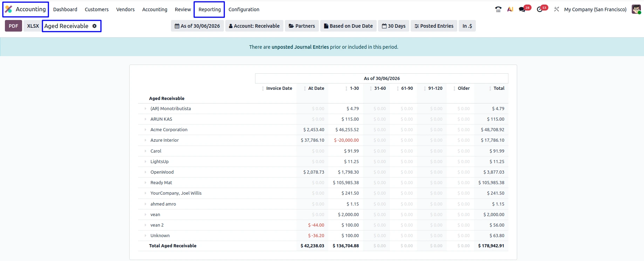Expand the ARUN KAS row

click(145, 119)
